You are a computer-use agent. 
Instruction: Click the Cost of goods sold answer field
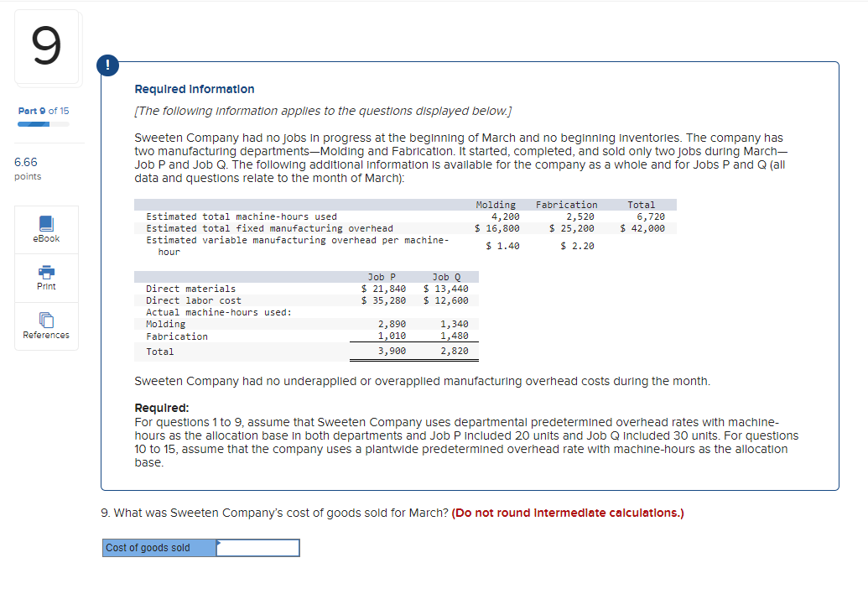click(x=258, y=548)
